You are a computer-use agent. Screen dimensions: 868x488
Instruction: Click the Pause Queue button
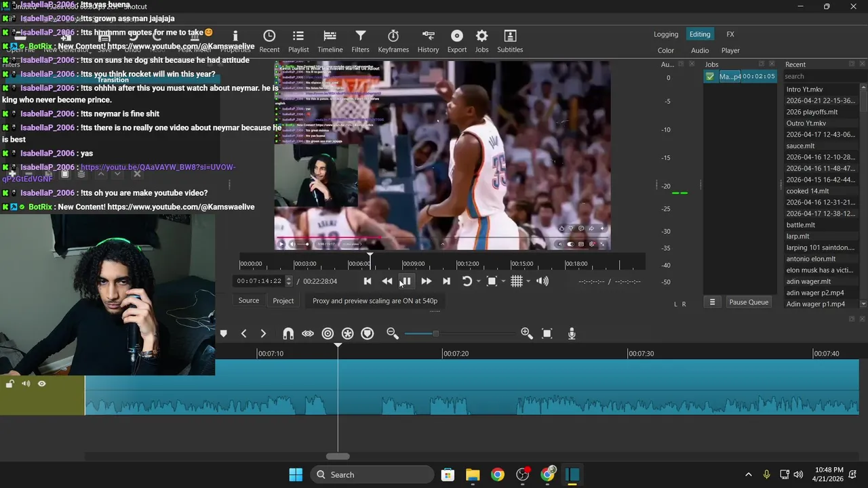tap(749, 302)
